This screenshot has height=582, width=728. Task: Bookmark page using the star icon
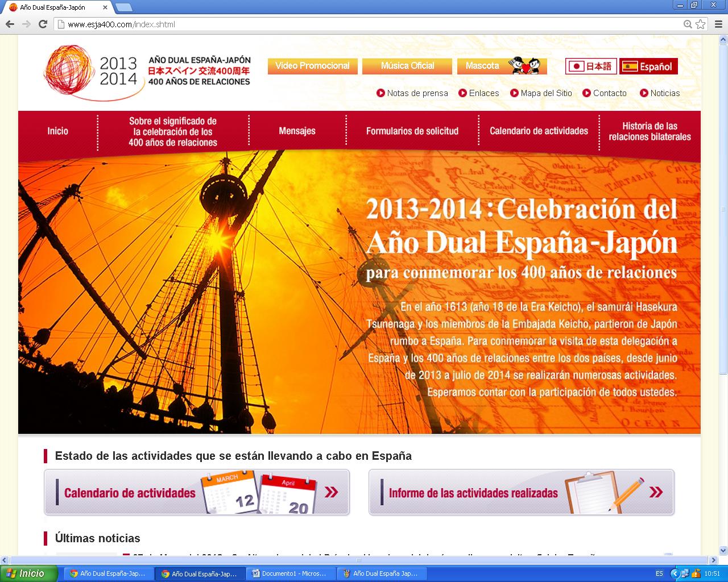tap(701, 24)
